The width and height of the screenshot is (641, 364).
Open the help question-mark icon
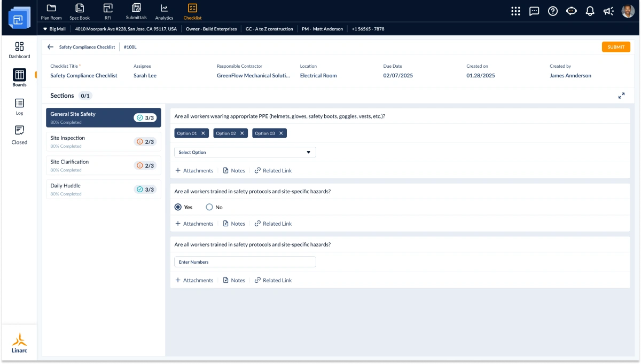point(553,11)
